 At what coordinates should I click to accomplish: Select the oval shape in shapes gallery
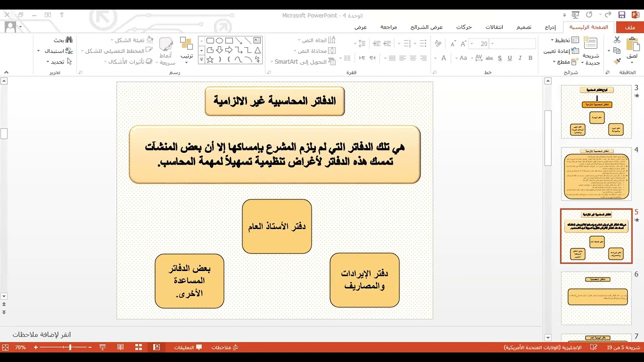click(219, 41)
